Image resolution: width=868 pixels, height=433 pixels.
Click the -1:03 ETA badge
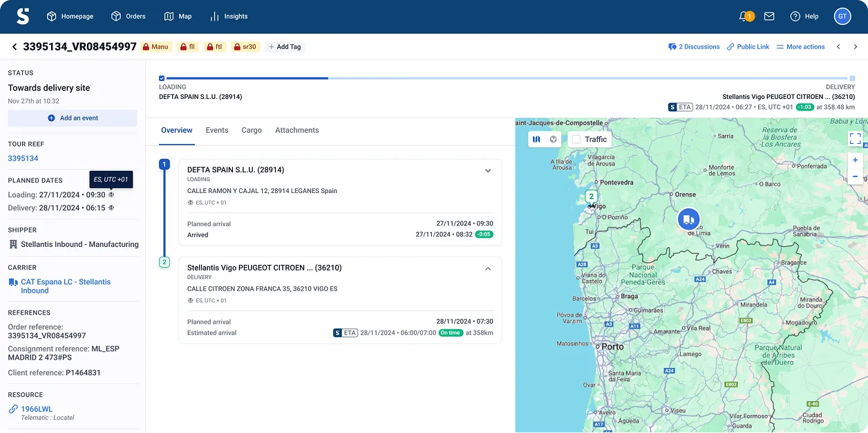804,107
